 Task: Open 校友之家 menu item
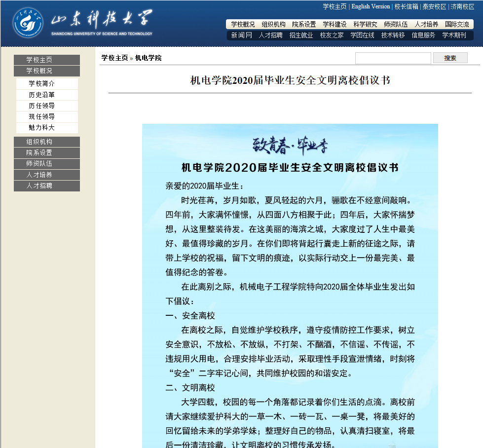point(332,36)
